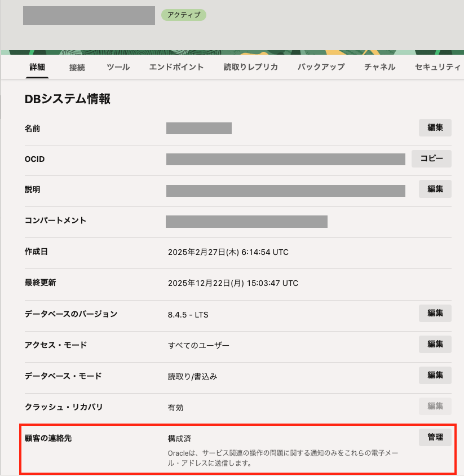Open the セキュリティ tab
Screen dimensions: 464x476
(438, 67)
